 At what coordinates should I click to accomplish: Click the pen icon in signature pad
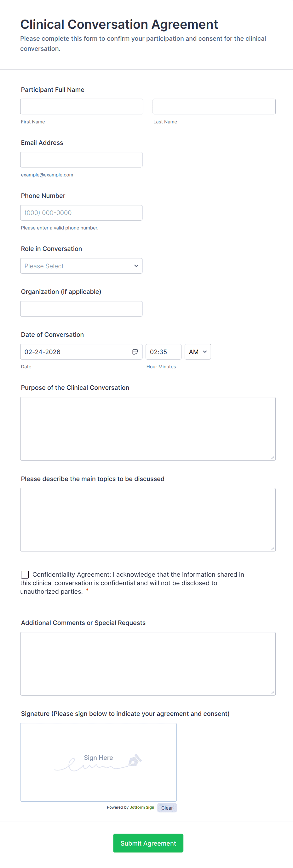tap(135, 760)
